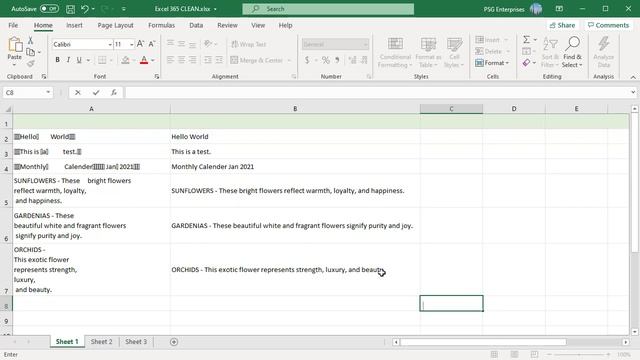Select column B header
This screenshot has height=360, width=640.
tap(295, 109)
